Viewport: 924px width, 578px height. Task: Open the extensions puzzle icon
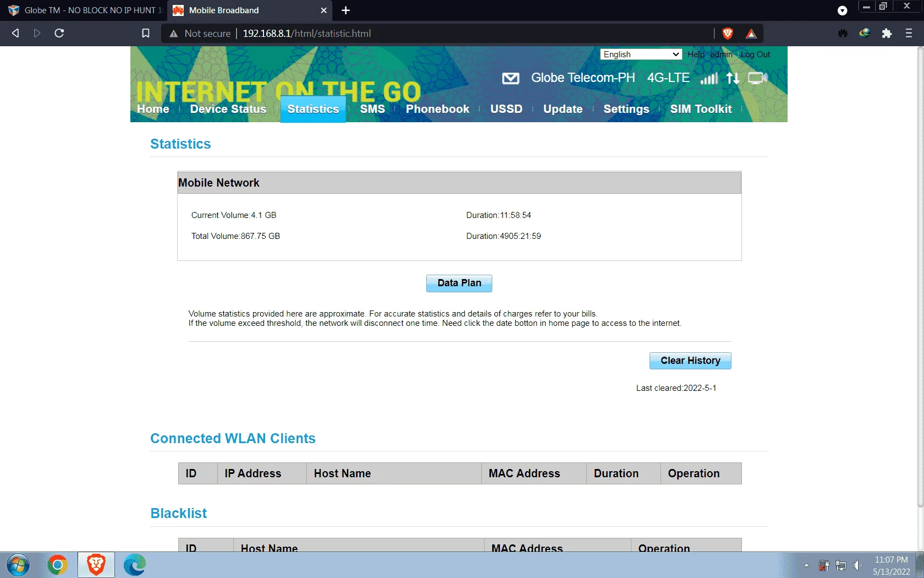coord(887,34)
